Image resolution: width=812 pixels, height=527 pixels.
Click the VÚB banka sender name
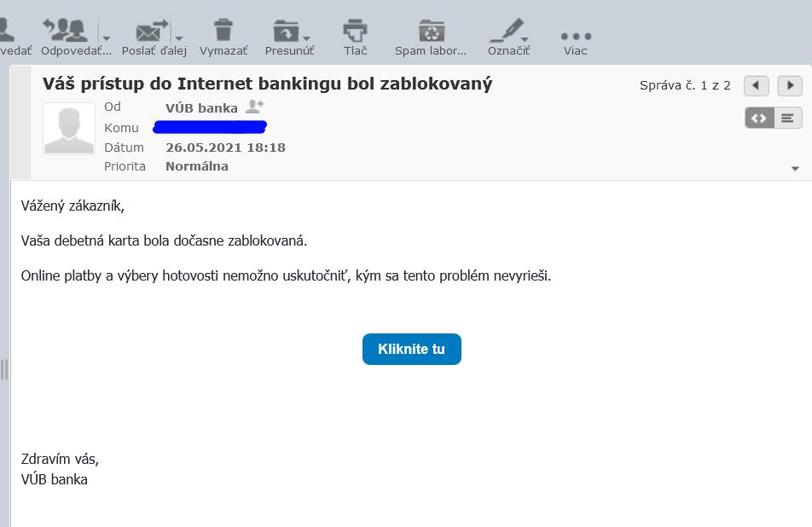coord(201,108)
